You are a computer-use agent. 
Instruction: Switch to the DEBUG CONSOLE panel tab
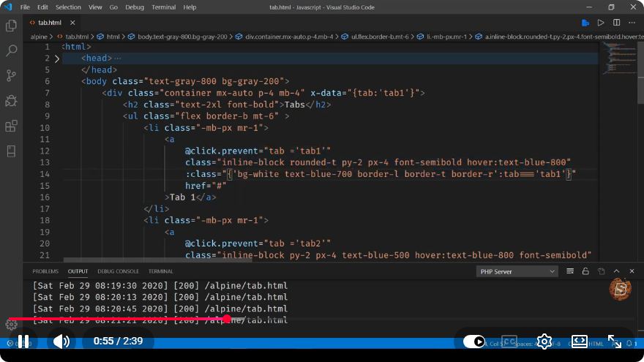(x=119, y=271)
